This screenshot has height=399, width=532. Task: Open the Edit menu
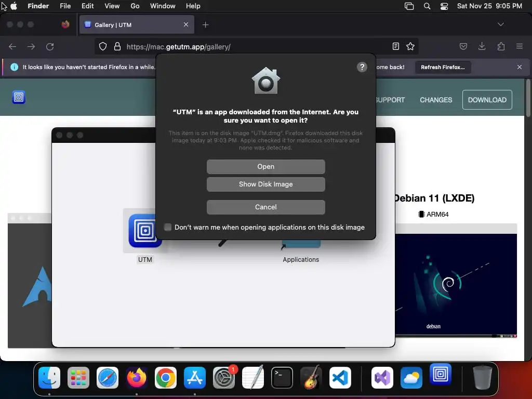coord(87,6)
